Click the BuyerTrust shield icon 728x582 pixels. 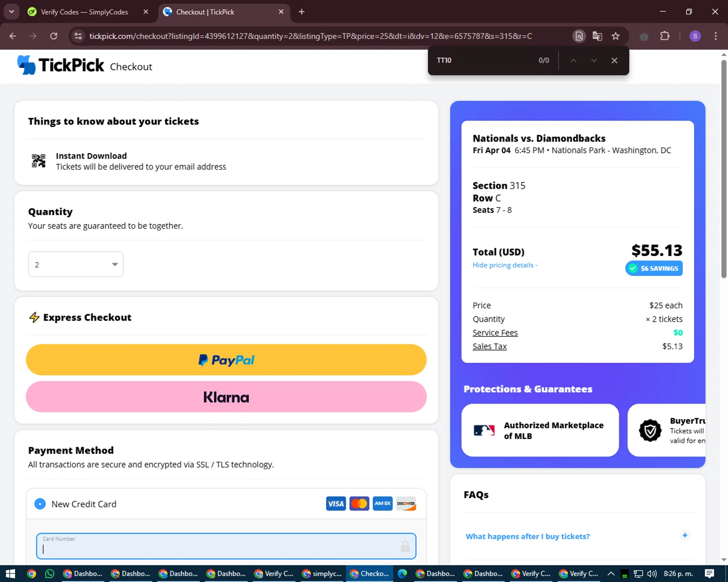[x=650, y=430]
